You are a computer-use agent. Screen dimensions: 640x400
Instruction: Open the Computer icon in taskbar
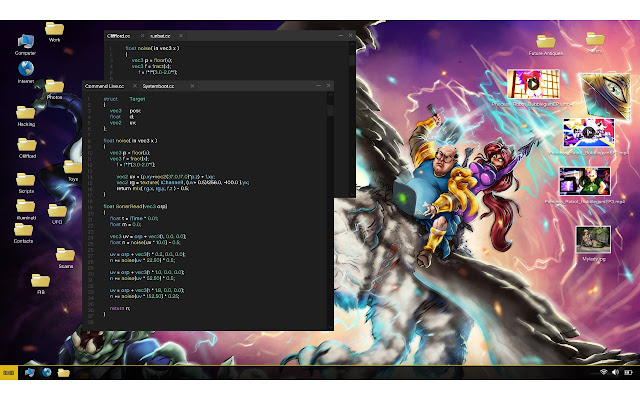click(x=29, y=373)
